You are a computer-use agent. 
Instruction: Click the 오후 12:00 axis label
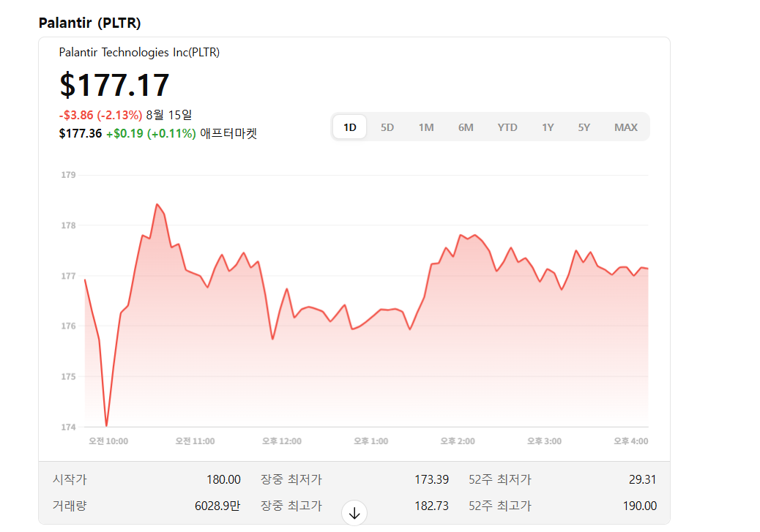pyautogui.click(x=282, y=441)
